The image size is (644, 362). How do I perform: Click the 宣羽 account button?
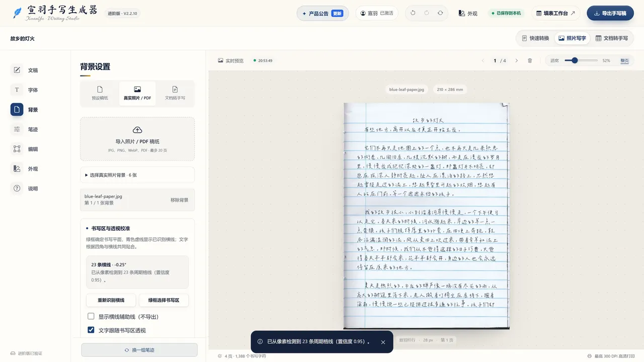pyautogui.click(x=377, y=13)
